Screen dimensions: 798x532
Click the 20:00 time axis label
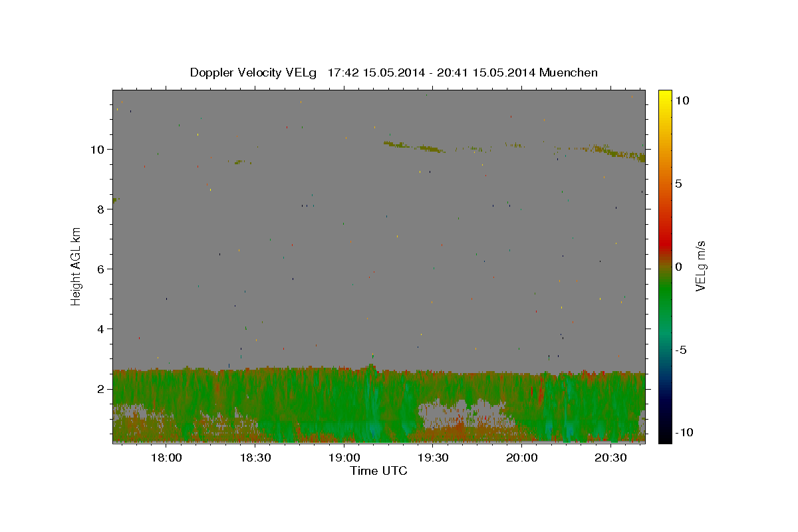pos(521,458)
